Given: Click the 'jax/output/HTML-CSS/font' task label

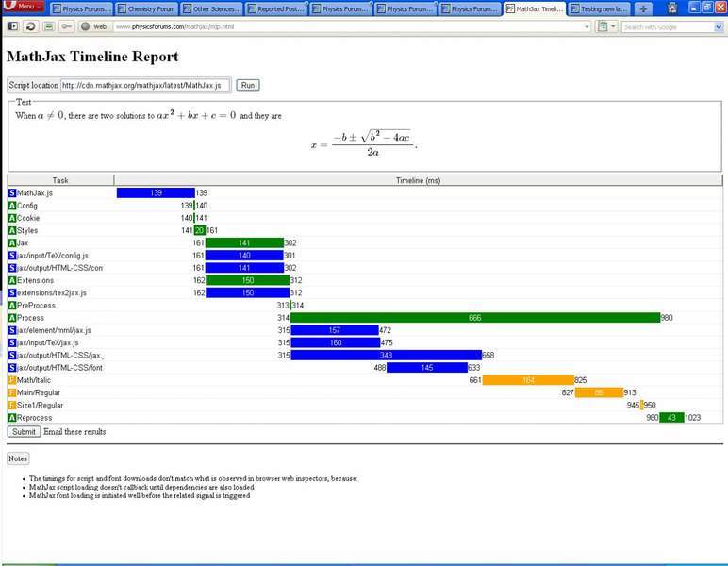Looking at the screenshot, I should click(x=60, y=368).
